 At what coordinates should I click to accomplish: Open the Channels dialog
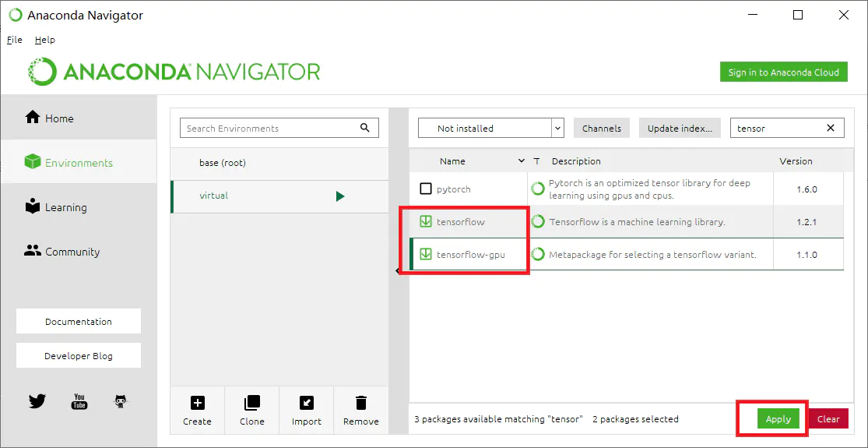[602, 128]
